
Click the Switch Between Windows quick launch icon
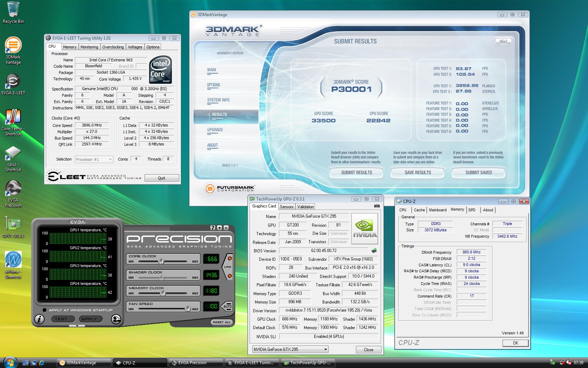click(34, 363)
